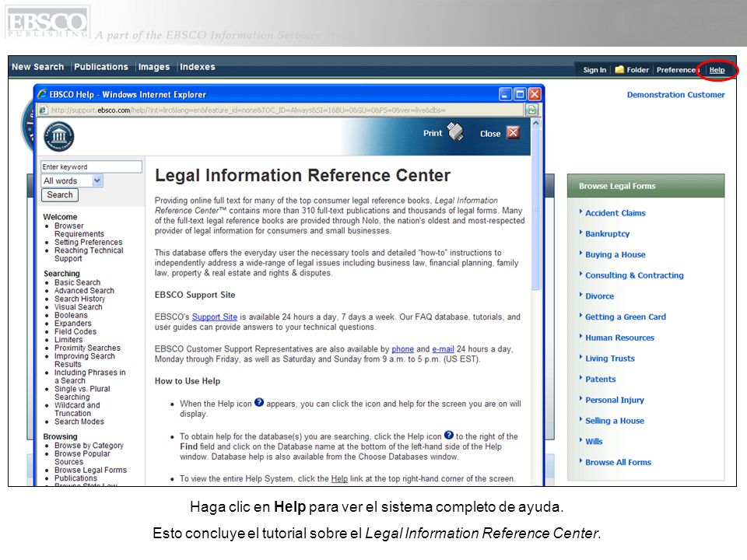Open Patents legal forms
This screenshot has height=560, width=747.
[x=600, y=379]
